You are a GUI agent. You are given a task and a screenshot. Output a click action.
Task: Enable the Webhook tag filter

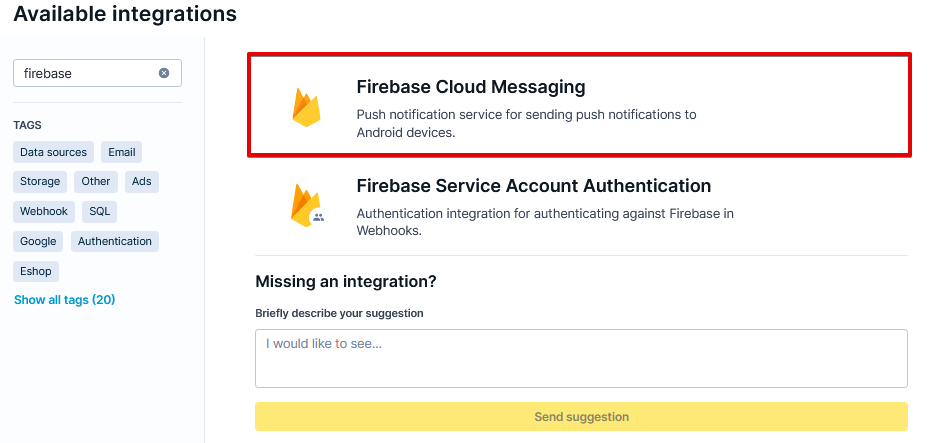coord(44,211)
